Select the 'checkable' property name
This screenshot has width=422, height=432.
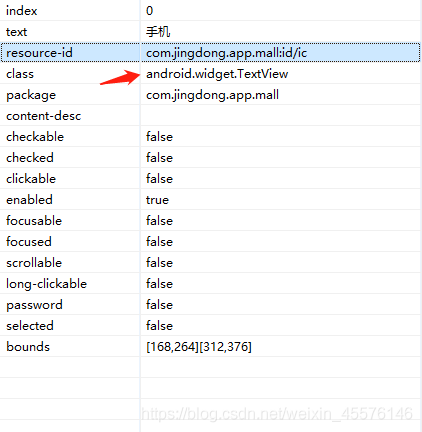click(x=35, y=137)
